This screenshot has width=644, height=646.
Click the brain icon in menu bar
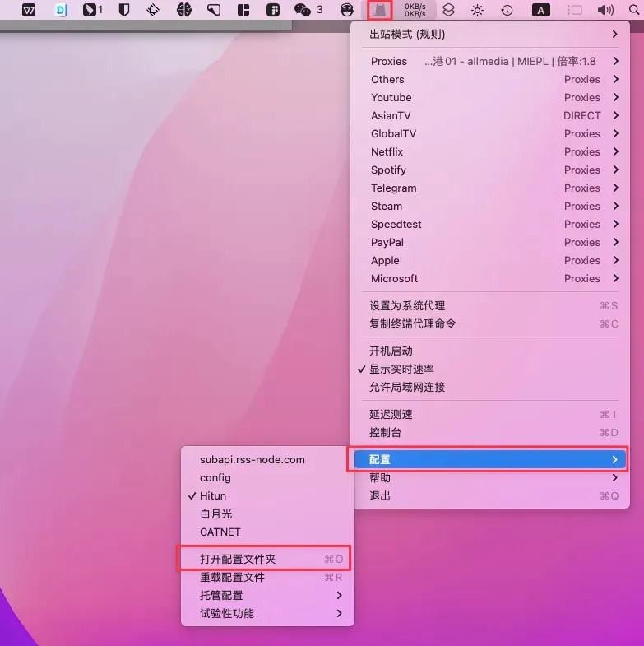point(183,10)
